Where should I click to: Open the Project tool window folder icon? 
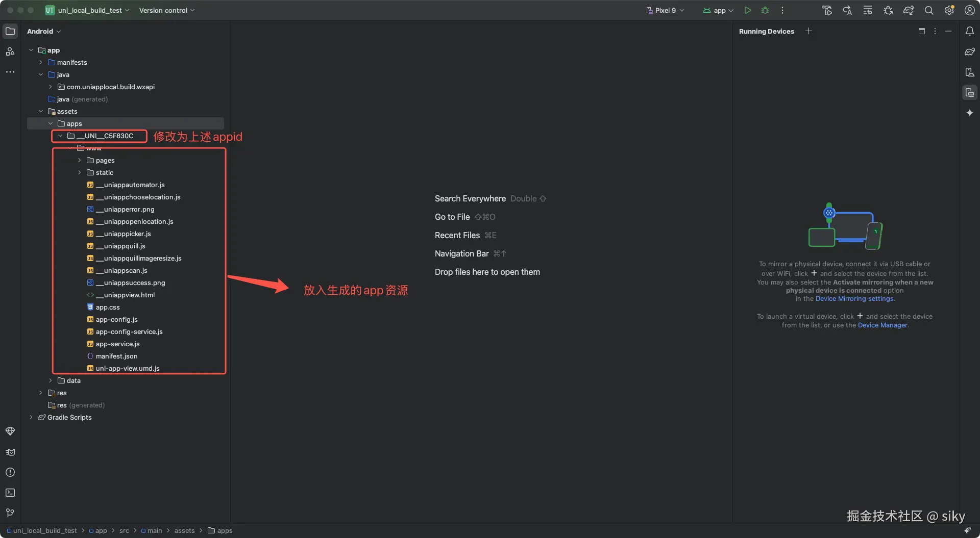pos(10,31)
